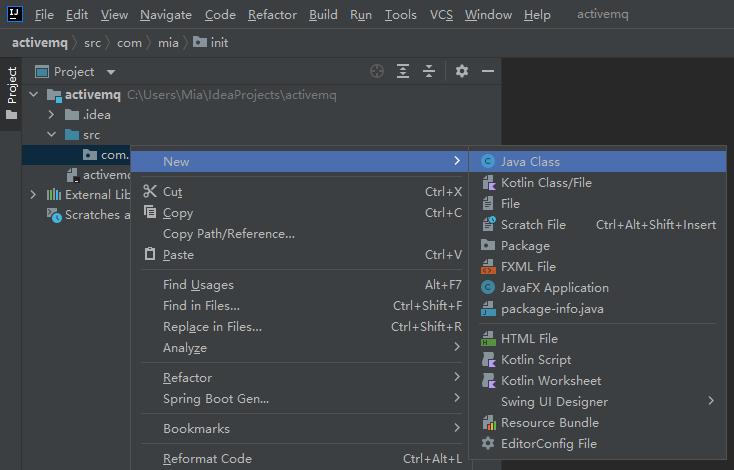The width and height of the screenshot is (734, 470).
Task: Click the Kotlin Class/File icon
Action: (488, 183)
